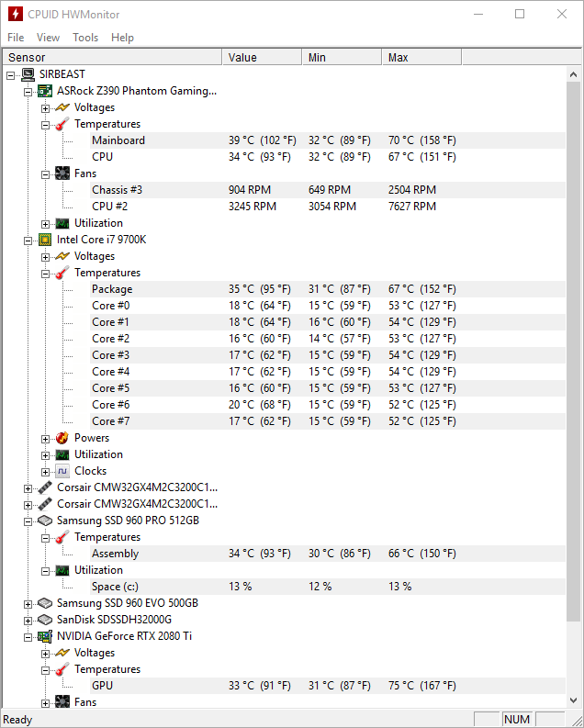
Task: Collapse the mainboard Fans node
Action: tap(46, 174)
